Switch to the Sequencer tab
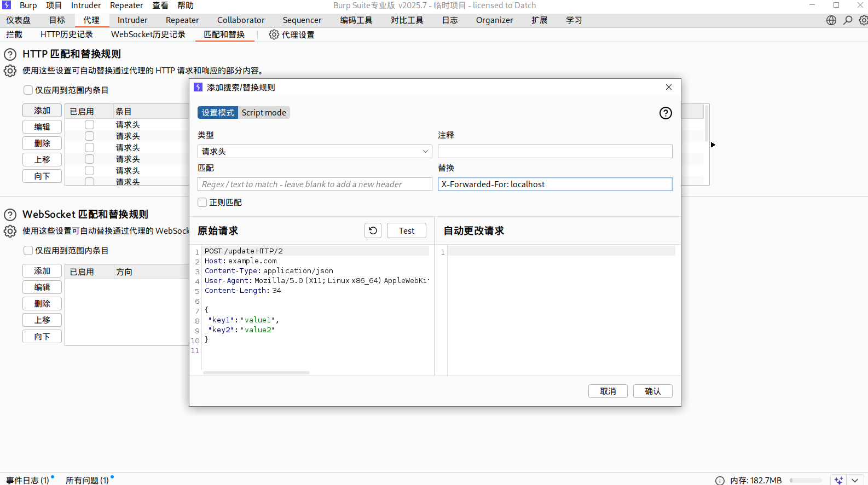 click(302, 20)
